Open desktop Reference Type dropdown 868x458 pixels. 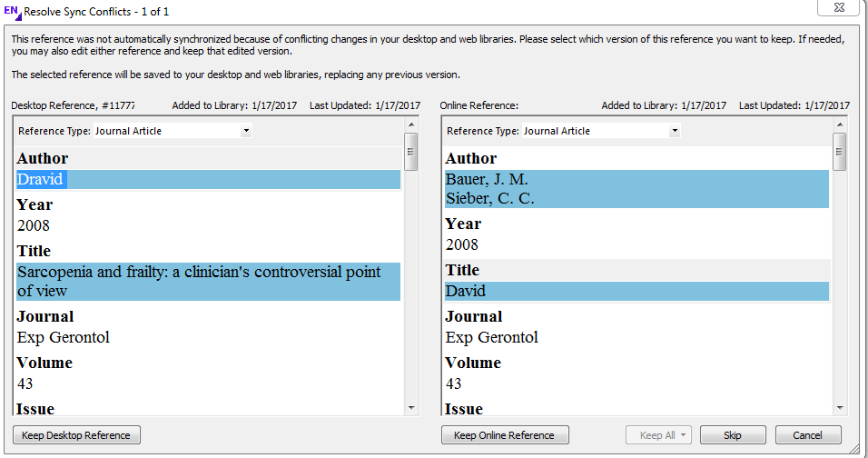click(x=245, y=131)
